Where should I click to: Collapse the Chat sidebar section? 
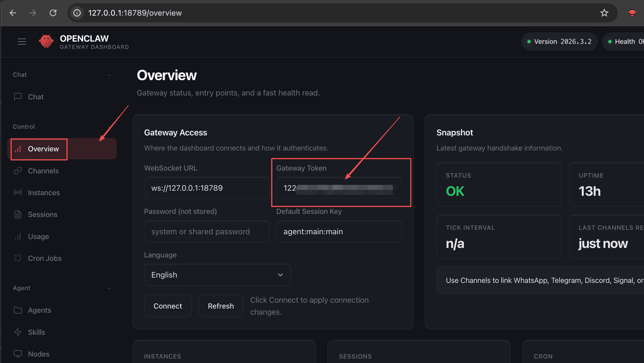[x=109, y=75]
